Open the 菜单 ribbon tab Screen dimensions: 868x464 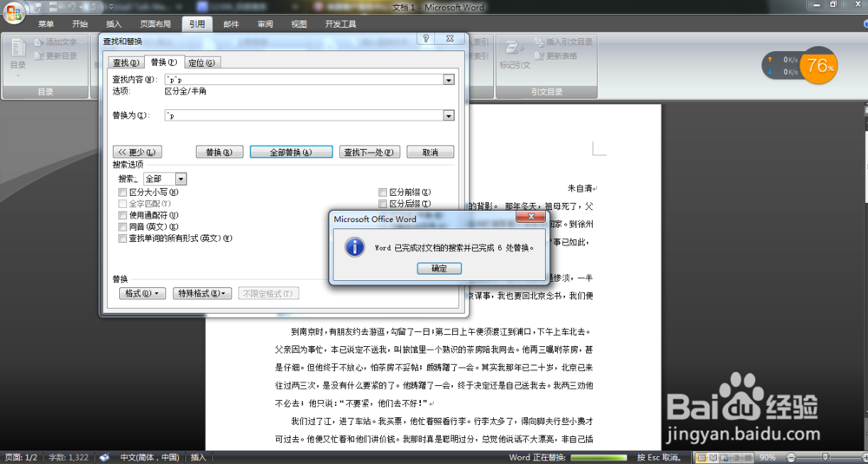click(46, 23)
